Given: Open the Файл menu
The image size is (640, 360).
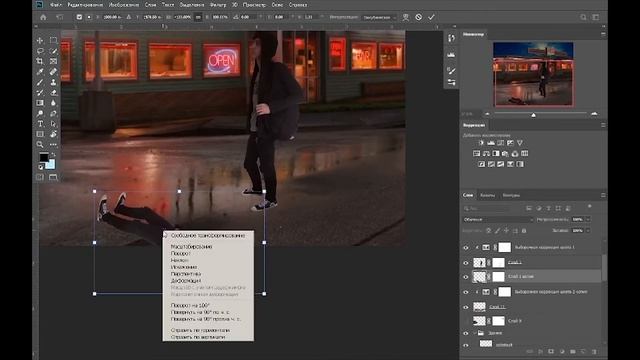Looking at the screenshot, I should (56, 5).
